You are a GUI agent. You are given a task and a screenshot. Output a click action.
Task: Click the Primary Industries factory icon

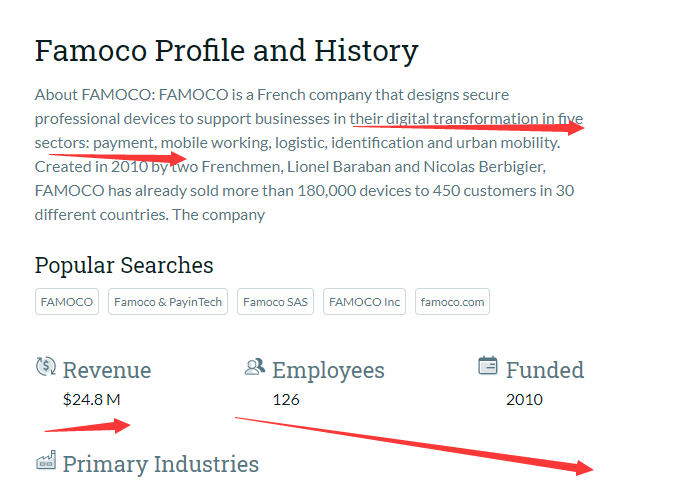[46, 460]
